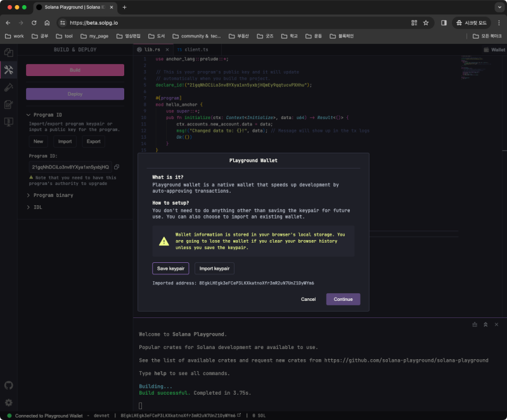This screenshot has width=507, height=420.
Task: Open the tool bookmarks folder
Action: click(65, 36)
